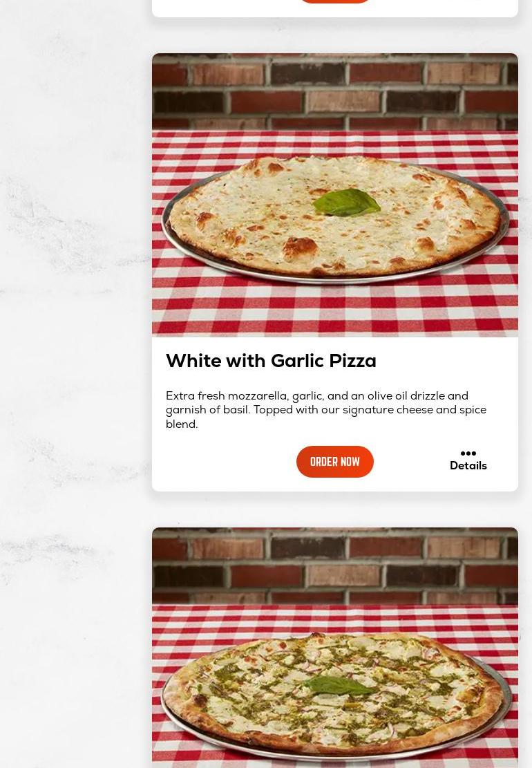The image size is (532, 768).
Task: Open the three-dot Details icon
Action: pos(468,453)
